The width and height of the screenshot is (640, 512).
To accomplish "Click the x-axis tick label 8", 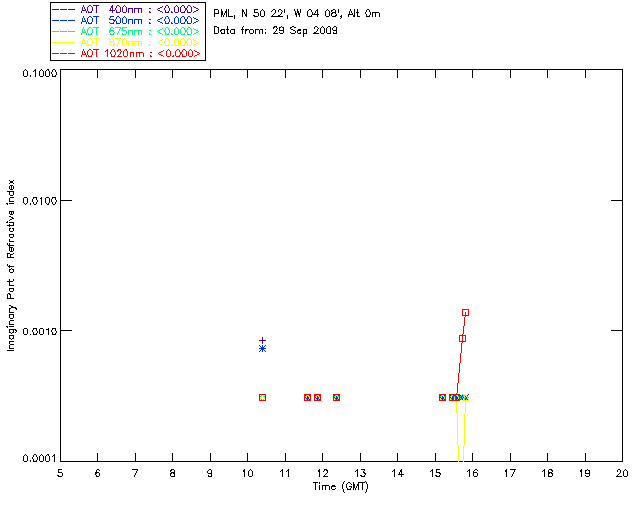I will [173, 473].
